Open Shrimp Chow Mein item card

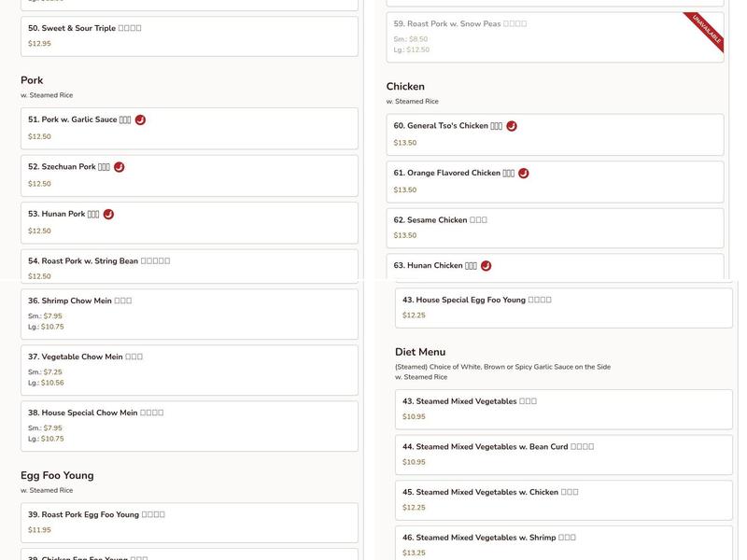click(x=189, y=314)
